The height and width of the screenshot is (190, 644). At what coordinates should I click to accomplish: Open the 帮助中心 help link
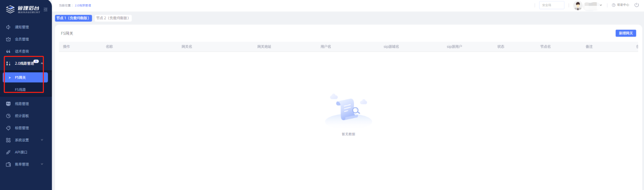(x=620, y=5)
